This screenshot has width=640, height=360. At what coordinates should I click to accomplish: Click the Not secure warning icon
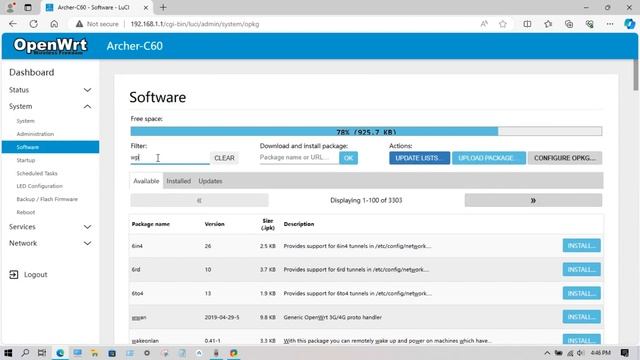pyautogui.click(x=79, y=24)
